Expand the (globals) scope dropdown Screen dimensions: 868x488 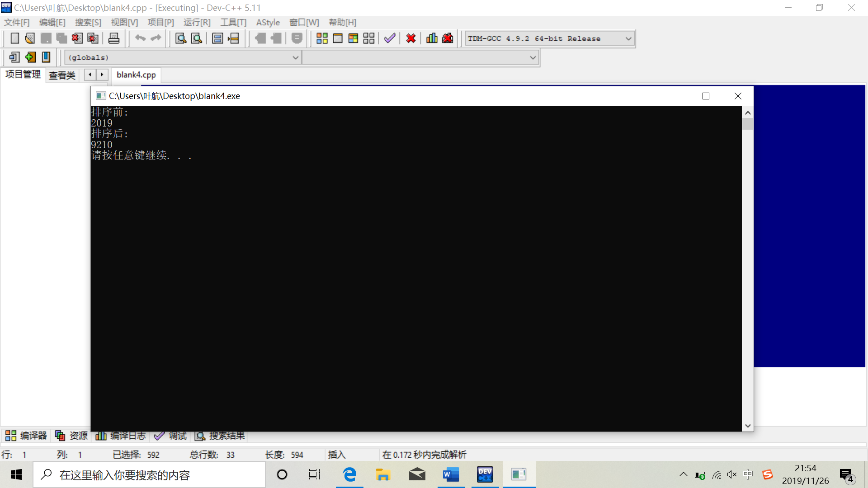point(295,58)
